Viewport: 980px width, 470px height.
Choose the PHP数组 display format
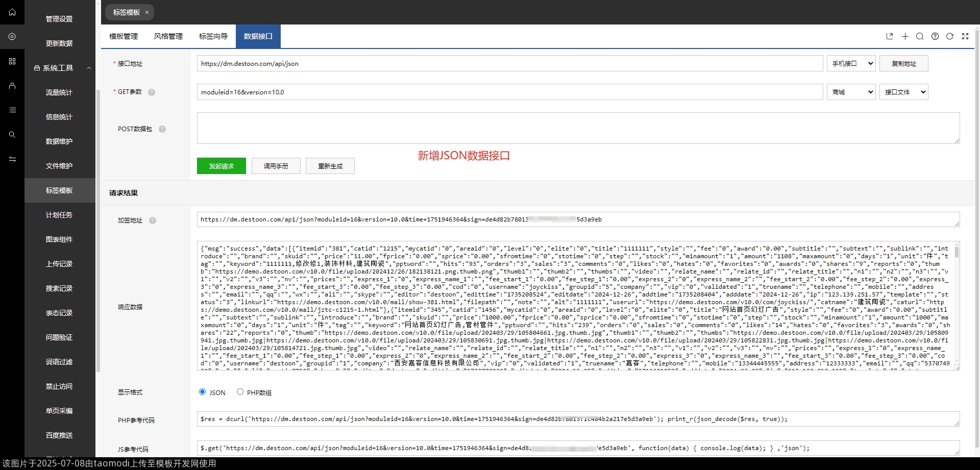240,392
